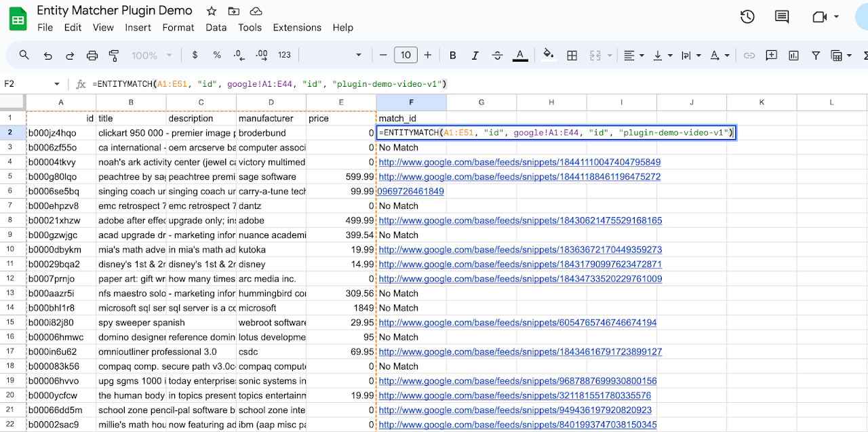Open snippets link ending 6054765746746674194
This screenshot has width=868, height=432.
point(517,323)
